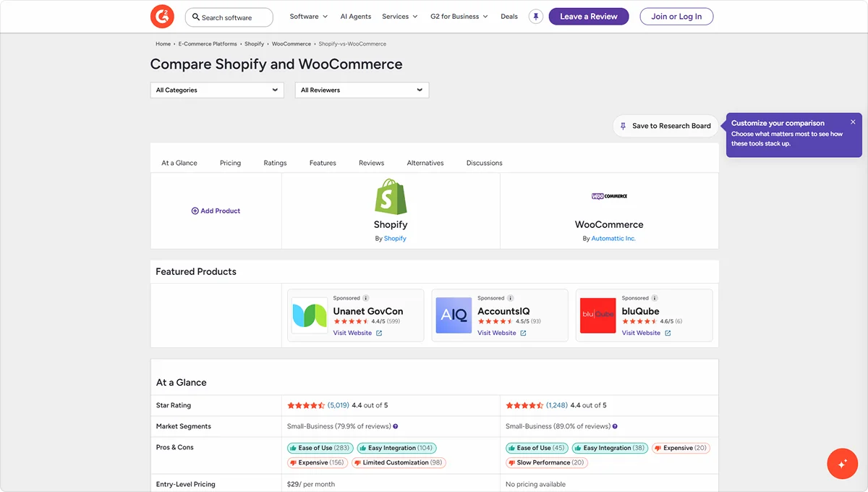
Task: Switch to the Alternatives tab
Action: (x=425, y=163)
